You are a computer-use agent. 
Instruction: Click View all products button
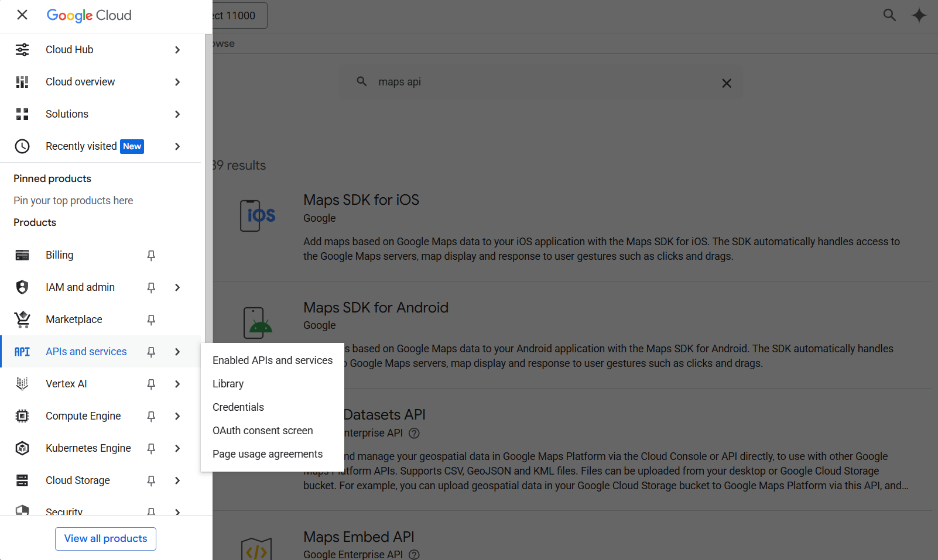click(x=105, y=538)
